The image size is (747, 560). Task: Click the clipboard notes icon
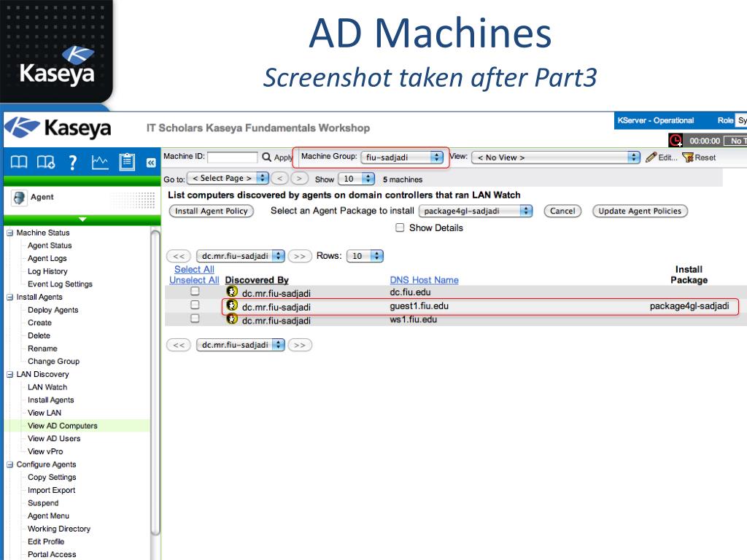(127, 162)
